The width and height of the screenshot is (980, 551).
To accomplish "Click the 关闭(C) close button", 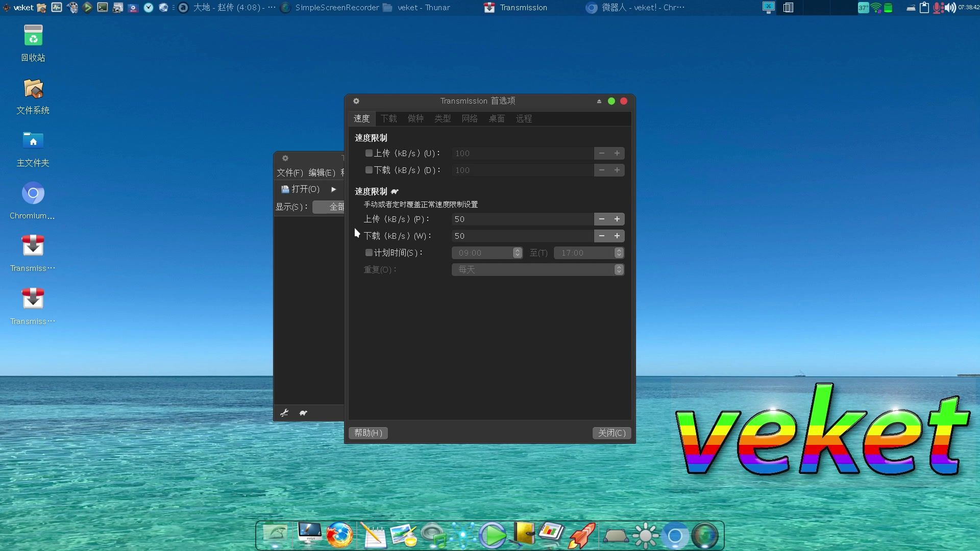I will point(612,433).
